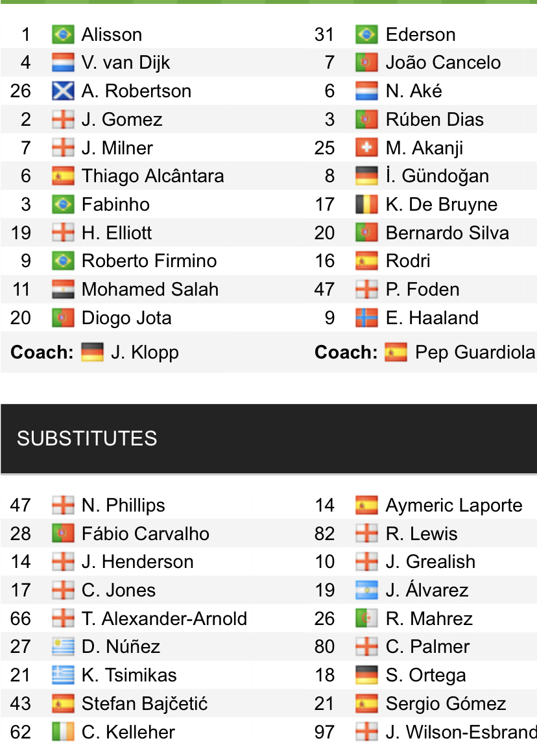
Task: Click the SUBSTITUTES section header
Action: pyautogui.click(x=87, y=438)
